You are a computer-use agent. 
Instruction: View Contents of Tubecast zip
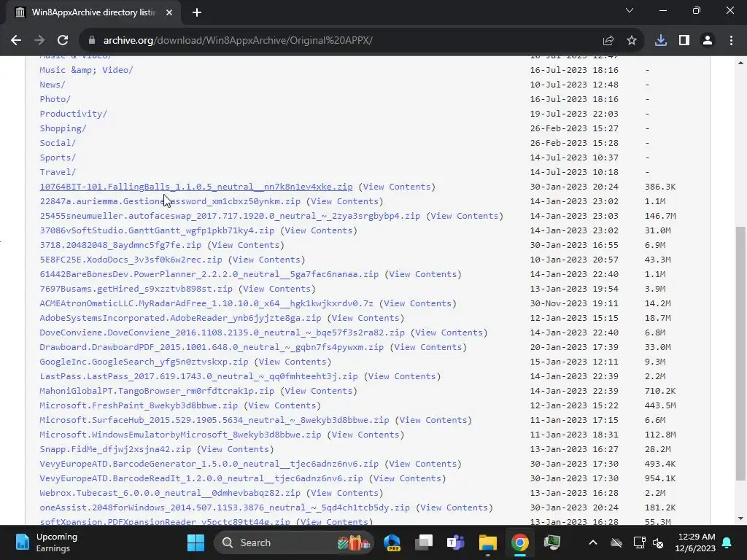tap(345, 493)
